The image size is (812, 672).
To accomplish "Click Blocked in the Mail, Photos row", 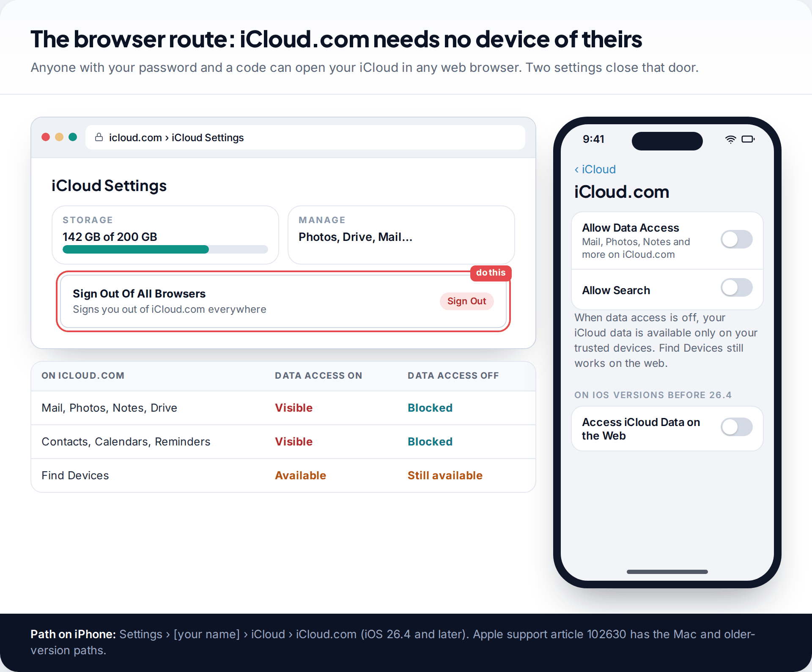I will click(x=430, y=408).
